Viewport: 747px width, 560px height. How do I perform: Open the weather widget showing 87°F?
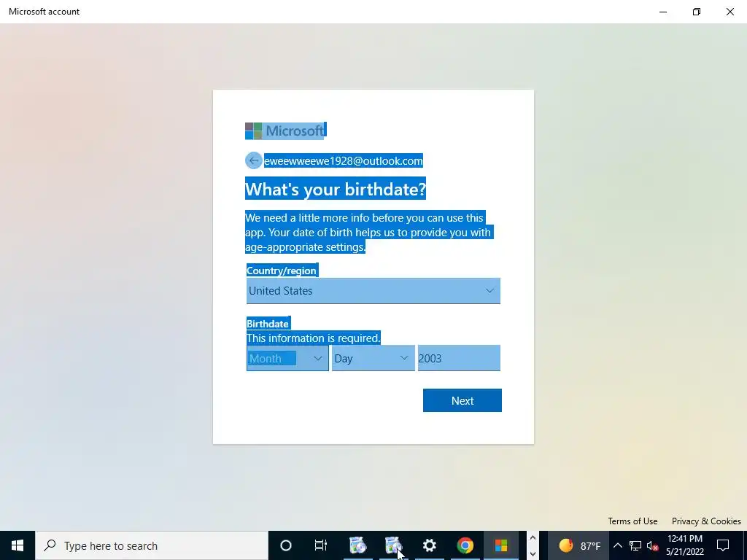[579, 545]
